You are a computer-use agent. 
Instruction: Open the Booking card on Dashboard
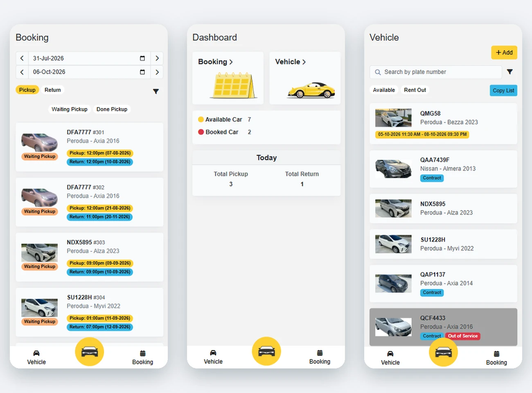pyautogui.click(x=228, y=78)
